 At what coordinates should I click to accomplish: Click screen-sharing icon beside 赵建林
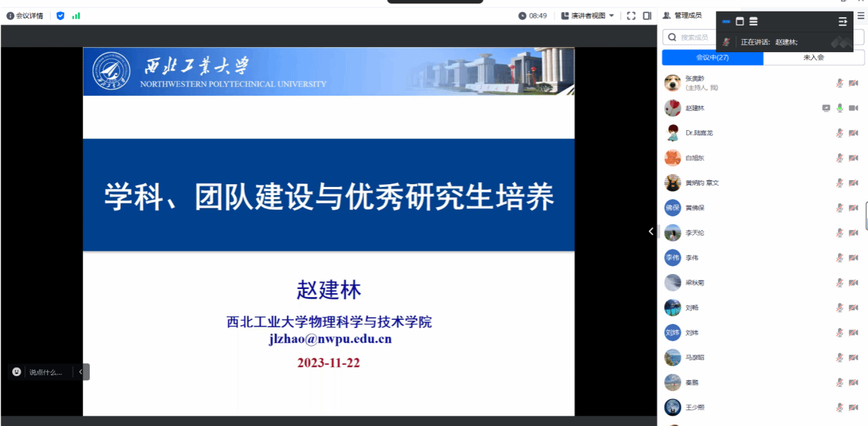825,108
